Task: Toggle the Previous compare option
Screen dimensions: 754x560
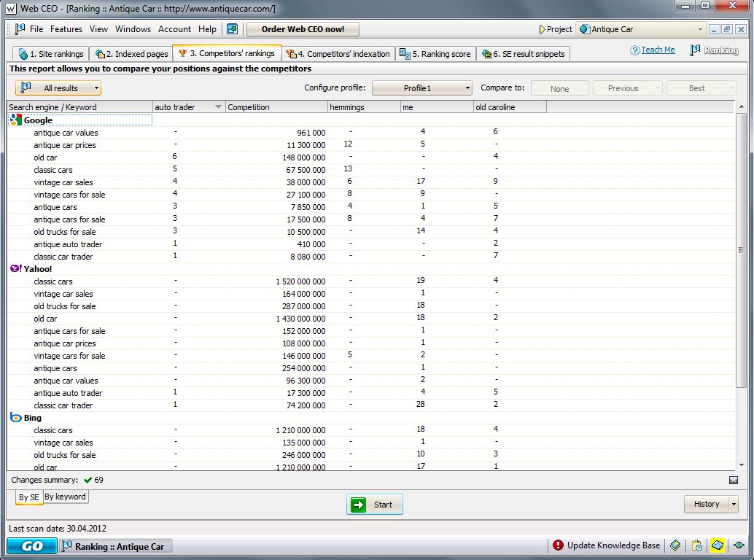Action: [623, 88]
